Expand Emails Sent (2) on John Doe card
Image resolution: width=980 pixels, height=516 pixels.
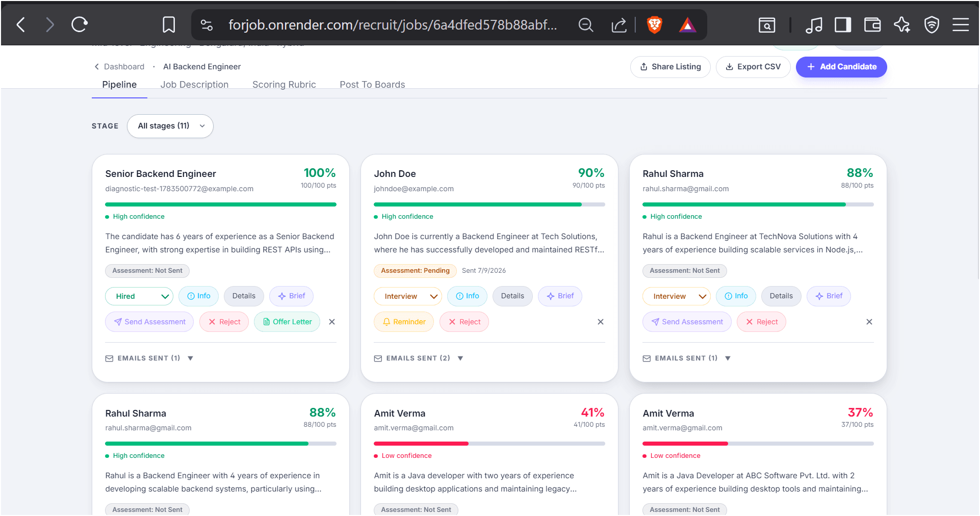click(x=419, y=358)
